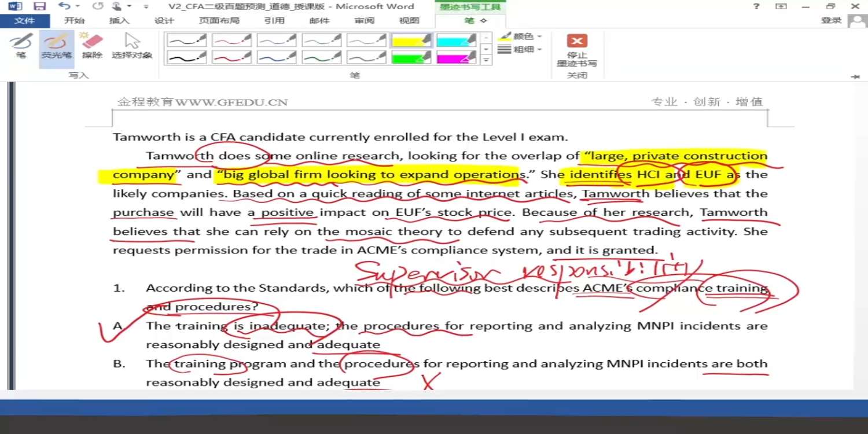
Task: Click the 登录 sign-in link
Action: pos(831,20)
